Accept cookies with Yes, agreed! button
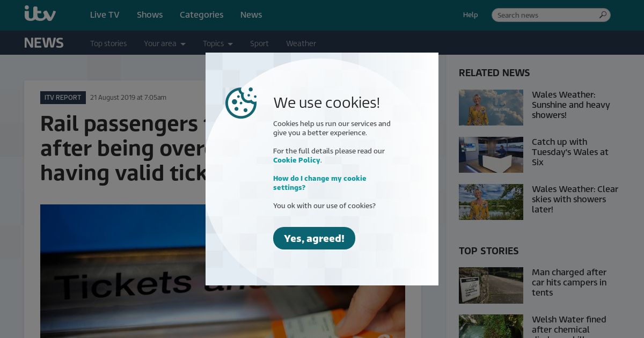 point(314,238)
